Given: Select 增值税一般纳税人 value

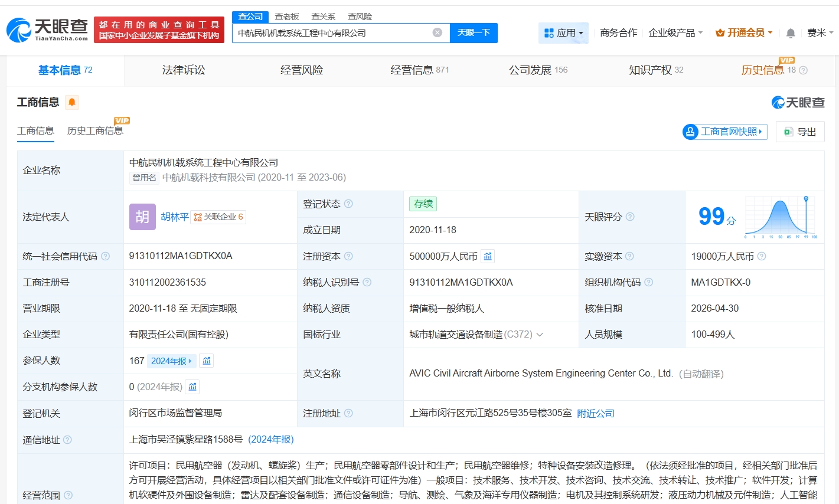Looking at the screenshot, I should 447,308.
